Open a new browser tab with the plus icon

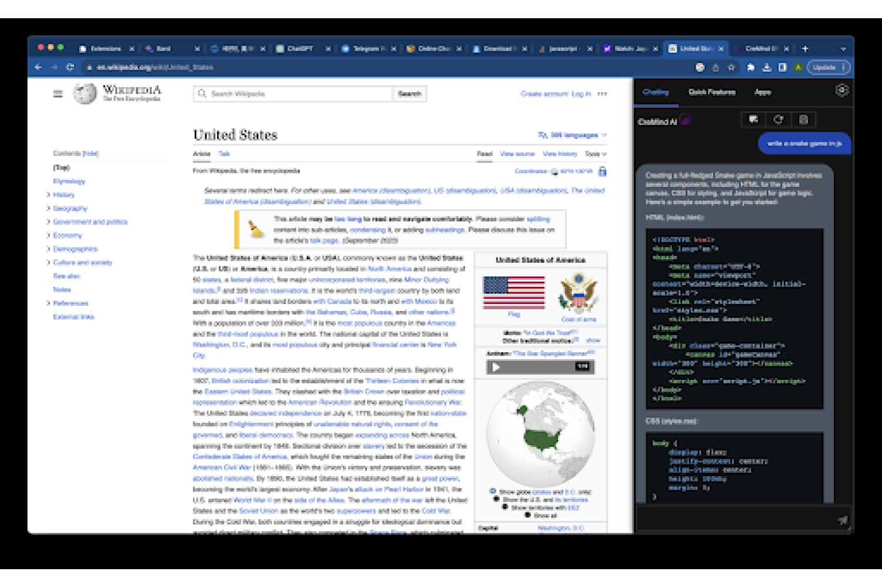pos(805,49)
